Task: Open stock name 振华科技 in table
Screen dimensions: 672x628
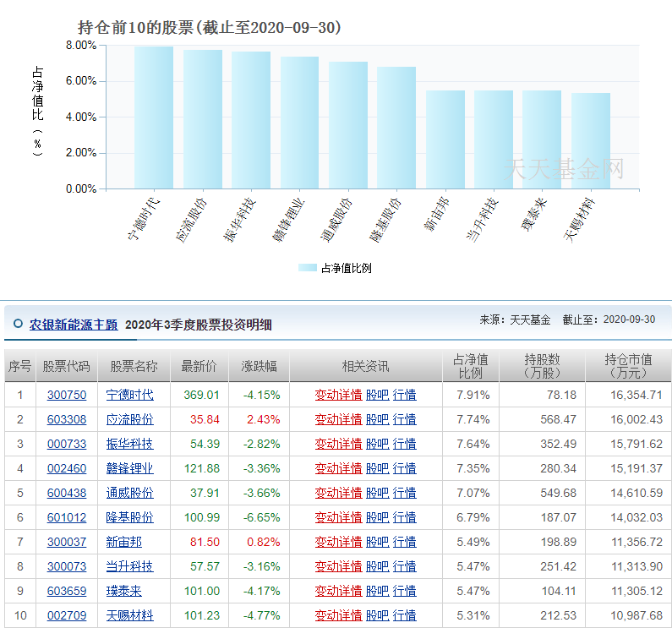Action: click(x=130, y=444)
